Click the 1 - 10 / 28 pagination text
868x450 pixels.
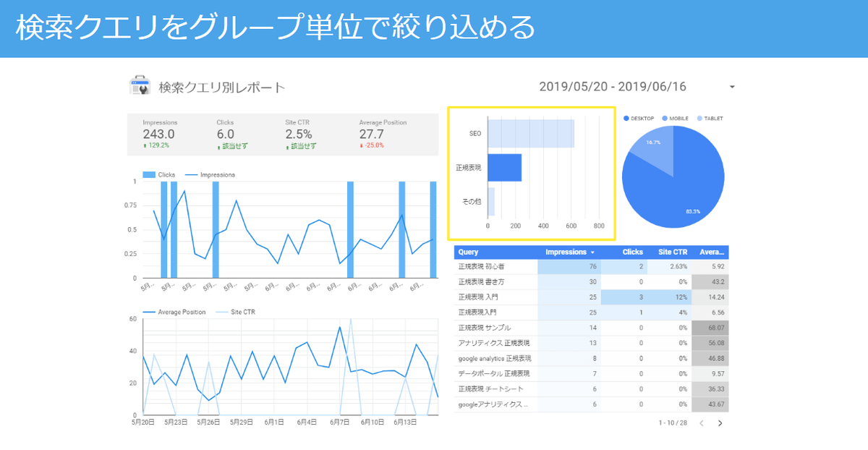tap(673, 423)
